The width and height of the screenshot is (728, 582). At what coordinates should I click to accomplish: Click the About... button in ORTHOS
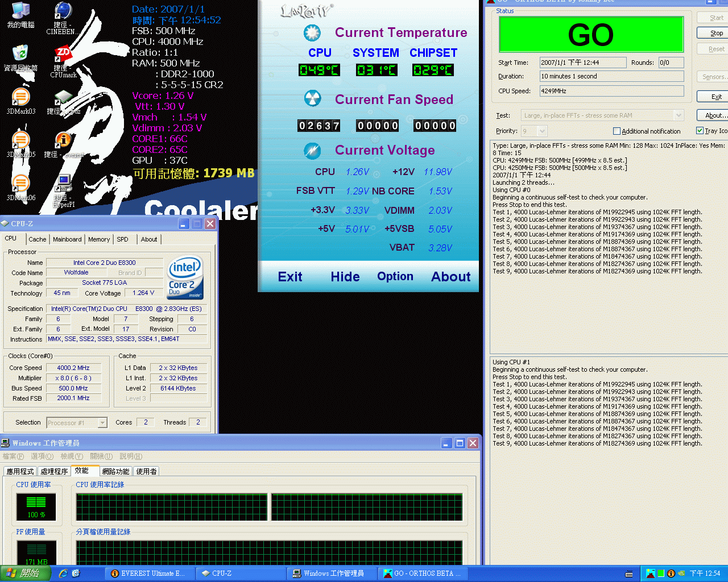click(713, 115)
